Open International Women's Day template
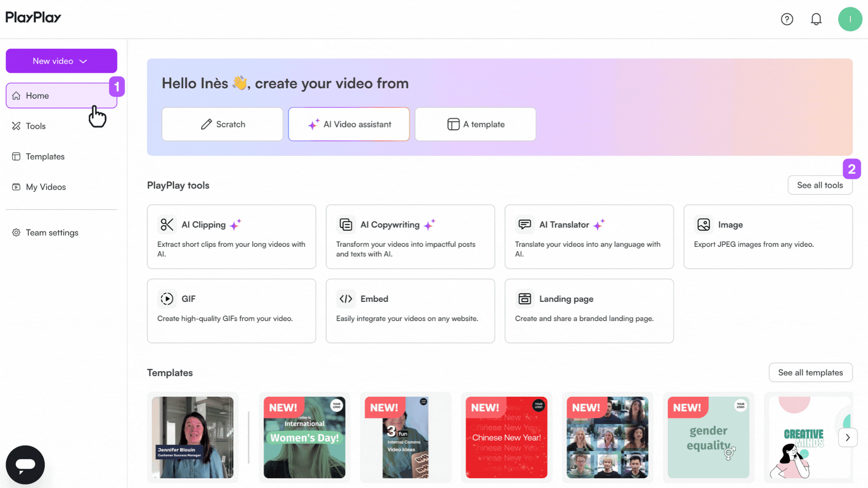This screenshot has height=488, width=868. (304, 437)
